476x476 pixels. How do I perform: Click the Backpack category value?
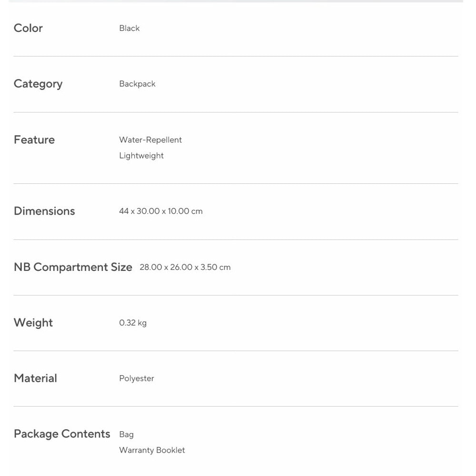[137, 84]
